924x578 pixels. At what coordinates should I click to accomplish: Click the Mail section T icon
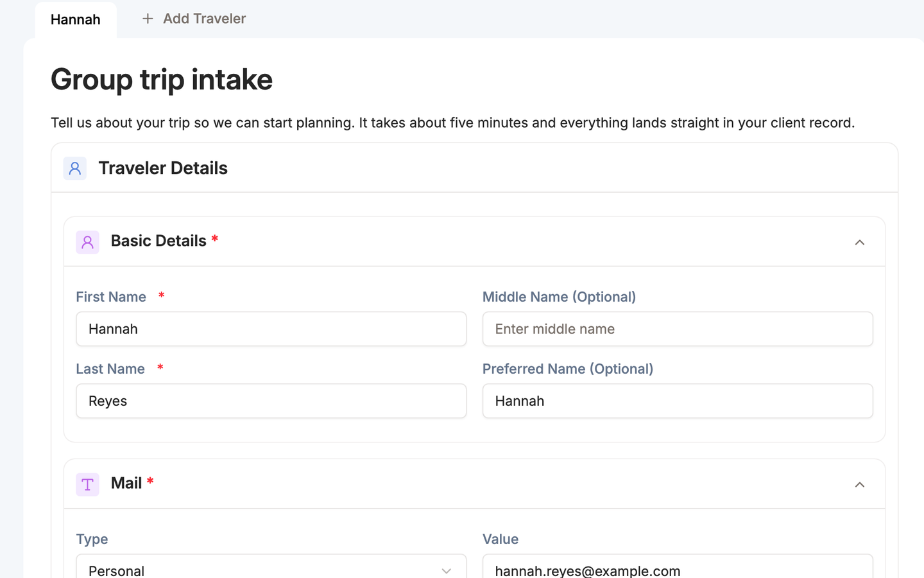pyautogui.click(x=87, y=484)
